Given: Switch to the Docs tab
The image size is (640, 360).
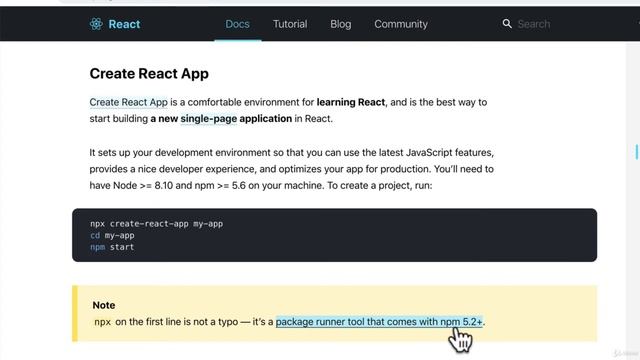Looking at the screenshot, I should pyautogui.click(x=238, y=24).
